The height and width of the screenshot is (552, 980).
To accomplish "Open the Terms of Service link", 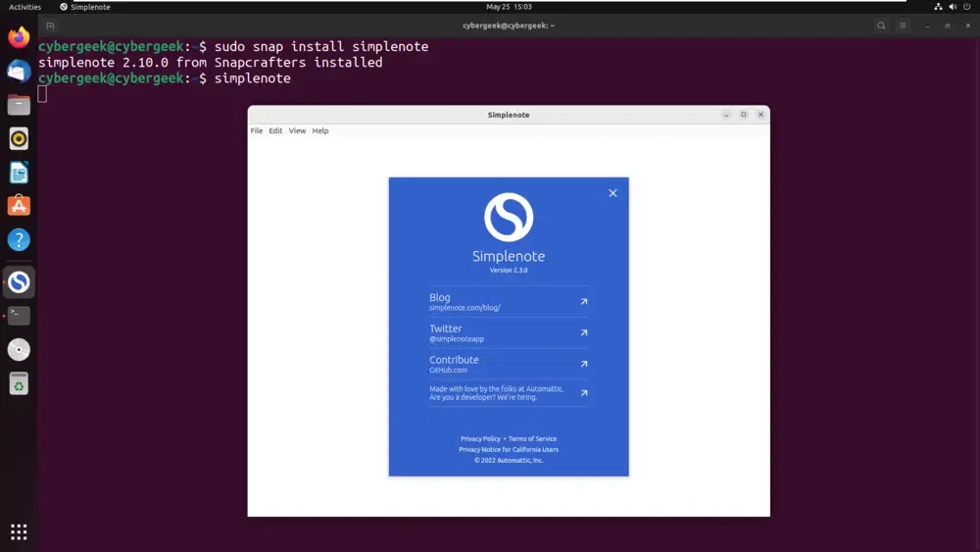I will [x=532, y=439].
